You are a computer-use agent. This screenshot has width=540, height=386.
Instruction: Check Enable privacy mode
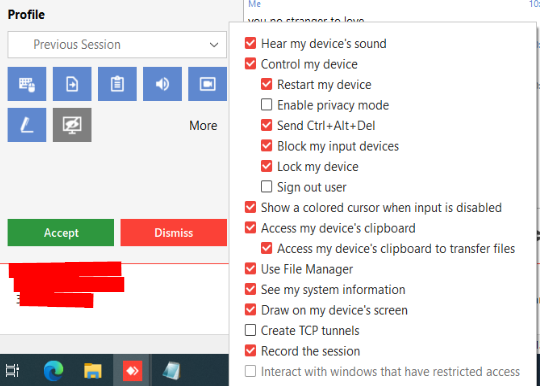coord(267,105)
